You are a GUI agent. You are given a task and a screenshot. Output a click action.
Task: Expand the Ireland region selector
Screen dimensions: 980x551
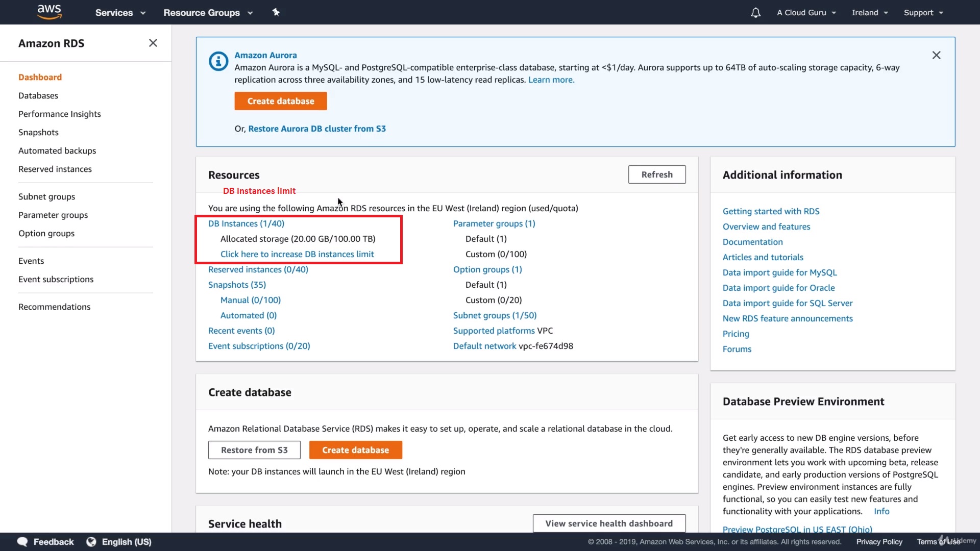870,13
